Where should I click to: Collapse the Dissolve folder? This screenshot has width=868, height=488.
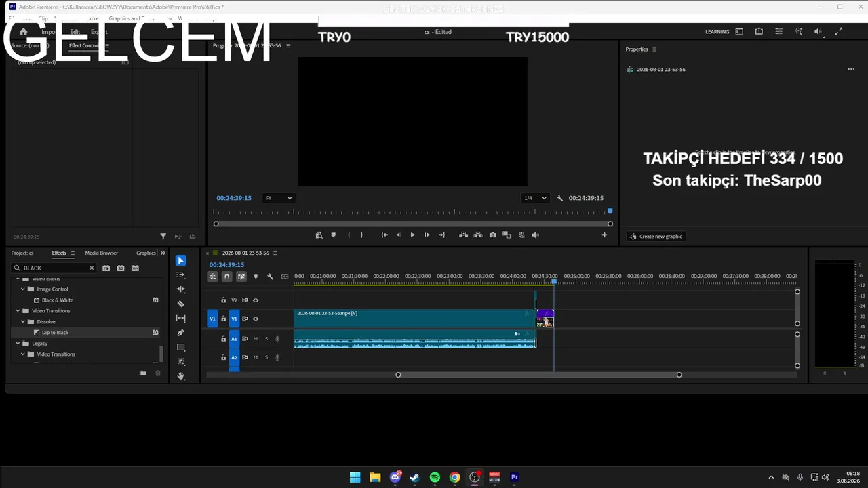click(22, 322)
